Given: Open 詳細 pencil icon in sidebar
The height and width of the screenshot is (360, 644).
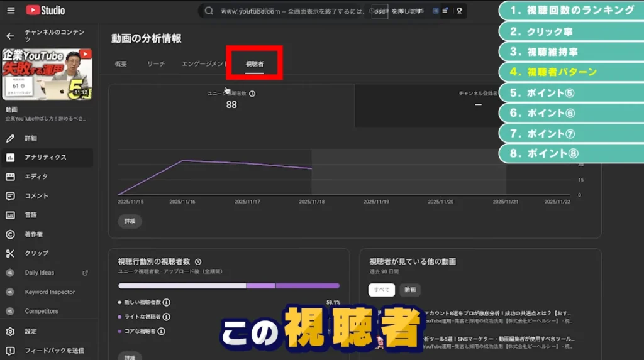Looking at the screenshot, I should (10, 138).
